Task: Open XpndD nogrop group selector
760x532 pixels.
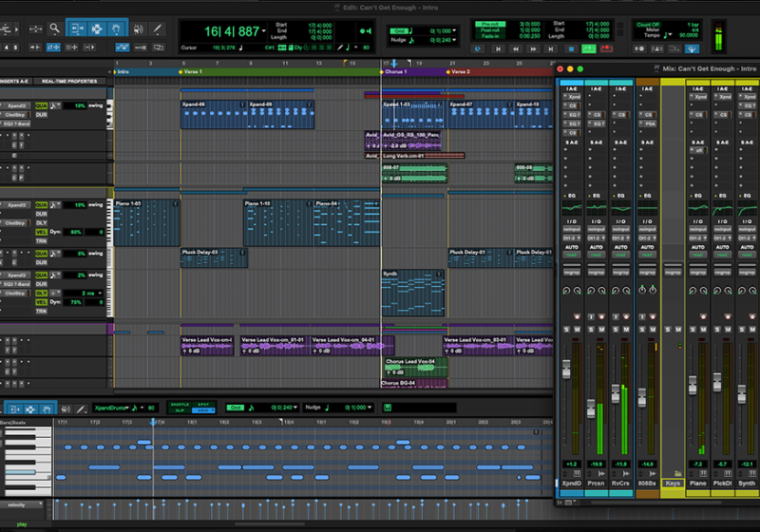Action: pos(572,273)
